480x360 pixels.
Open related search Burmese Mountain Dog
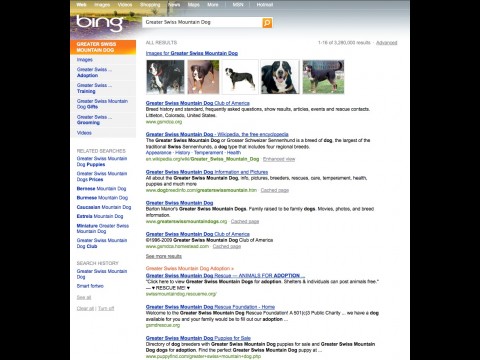tap(102, 198)
